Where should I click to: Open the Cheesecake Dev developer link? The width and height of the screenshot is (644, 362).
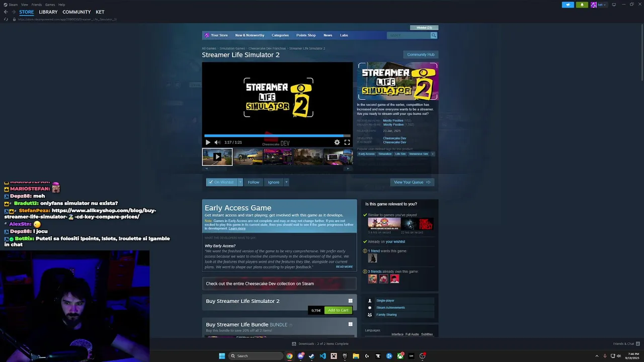(x=394, y=138)
